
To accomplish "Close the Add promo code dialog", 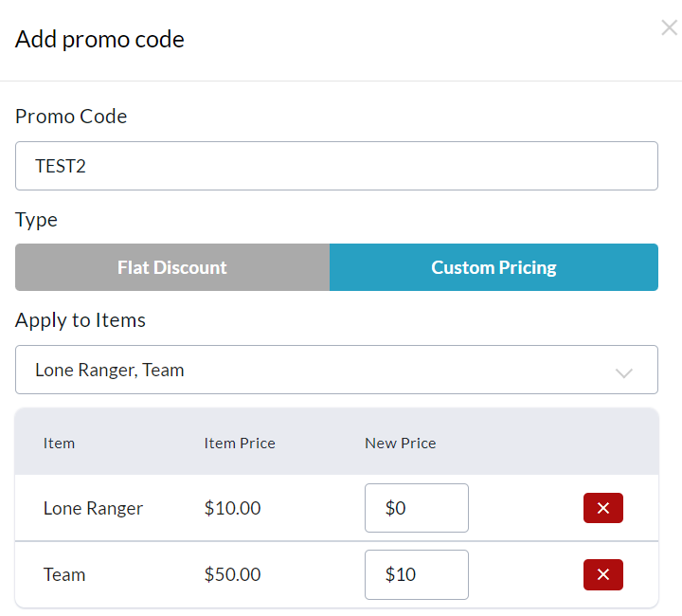I will (x=669, y=28).
